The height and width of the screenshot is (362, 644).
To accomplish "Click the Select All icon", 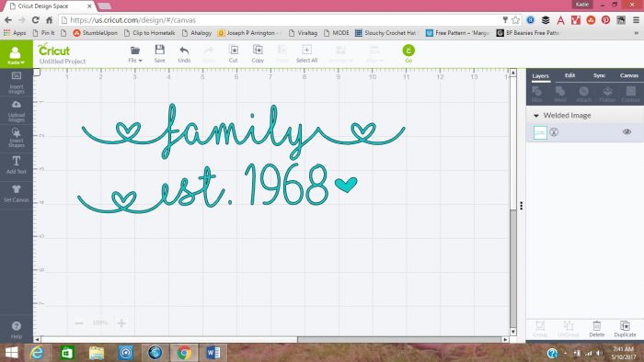I will [x=306, y=54].
